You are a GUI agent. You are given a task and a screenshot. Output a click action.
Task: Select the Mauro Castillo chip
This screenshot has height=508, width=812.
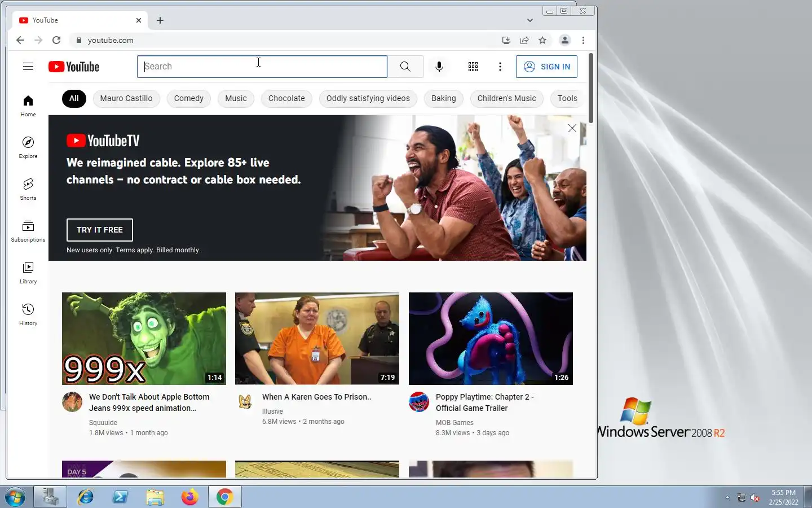point(126,98)
